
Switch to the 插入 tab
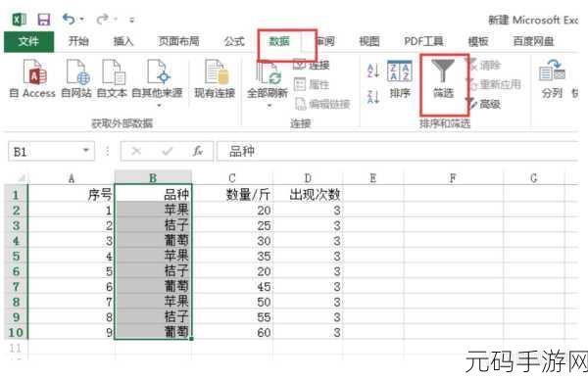tap(123, 41)
